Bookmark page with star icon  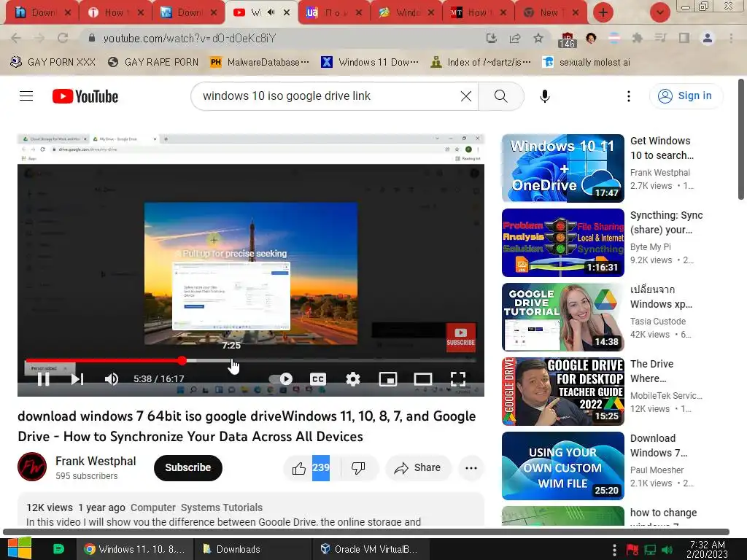[538, 38]
